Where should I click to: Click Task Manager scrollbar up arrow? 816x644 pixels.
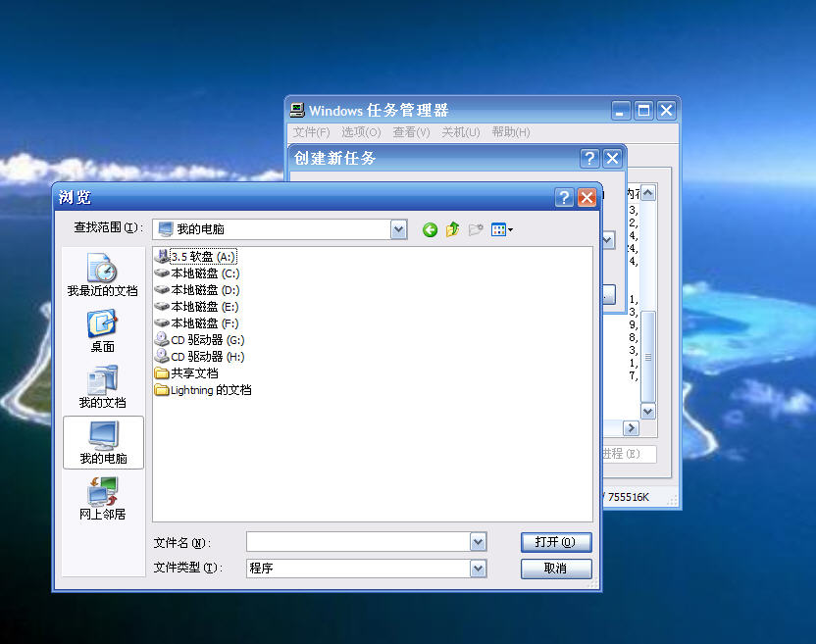pos(648,192)
